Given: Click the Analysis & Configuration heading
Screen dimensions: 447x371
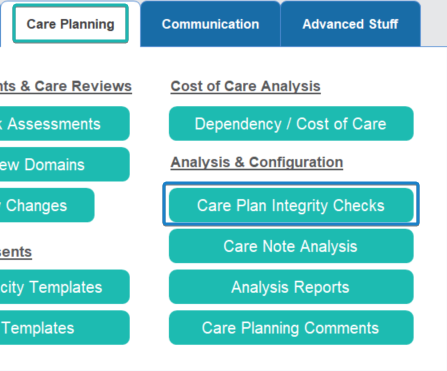Looking at the screenshot, I should (257, 162).
